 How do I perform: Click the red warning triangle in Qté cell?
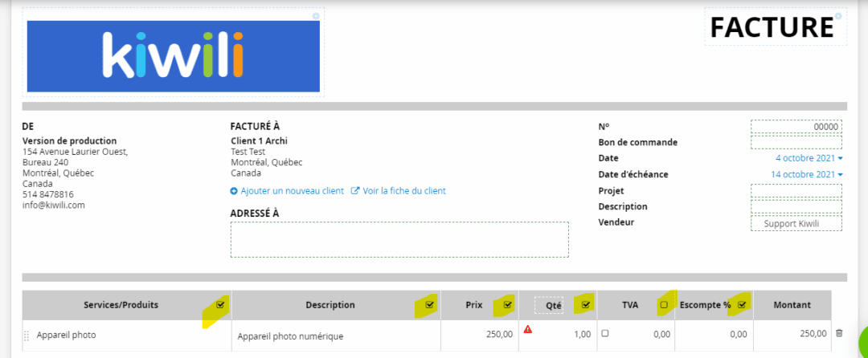(527, 329)
